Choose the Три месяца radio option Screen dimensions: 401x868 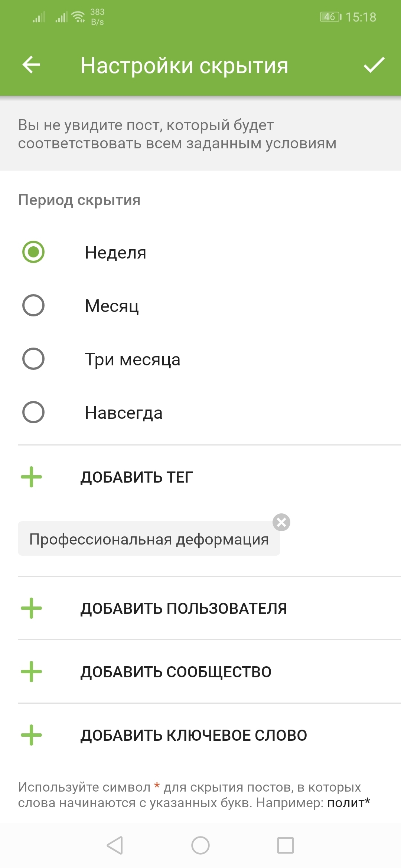click(33, 359)
